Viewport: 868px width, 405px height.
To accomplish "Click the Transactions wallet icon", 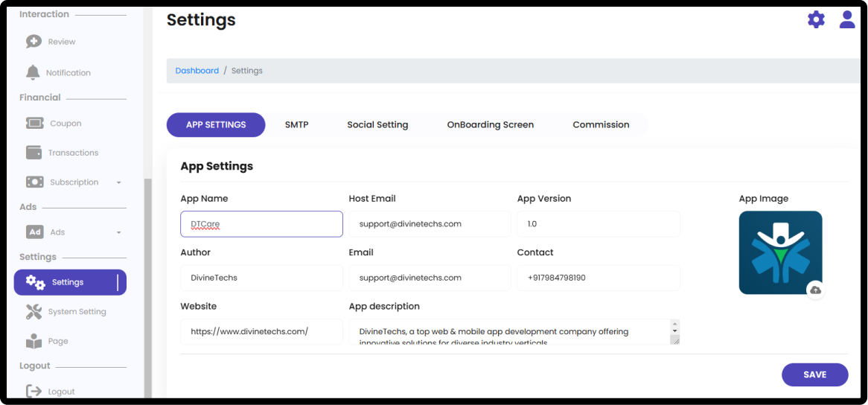I will coord(33,152).
